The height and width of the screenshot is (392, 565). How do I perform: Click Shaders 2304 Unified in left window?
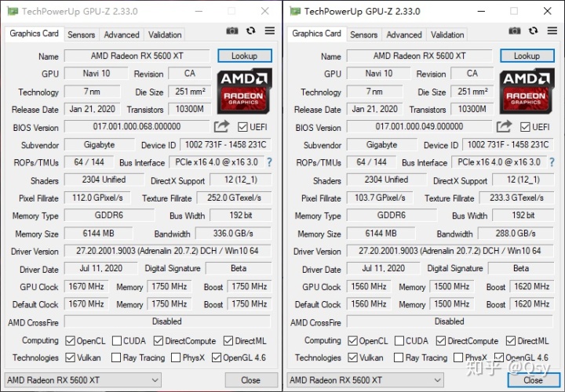click(104, 180)
